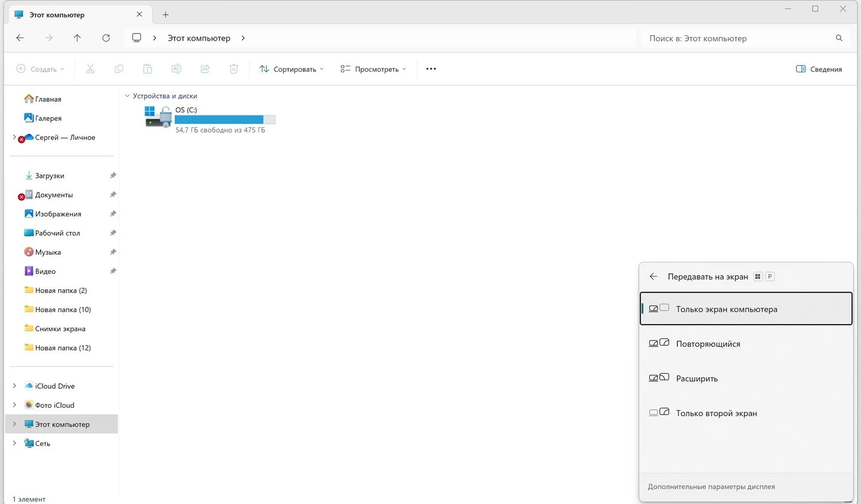Click the OS (C:) storage usage bar
This screenshot has width=861, height=504.
click(x=225, y=120)
